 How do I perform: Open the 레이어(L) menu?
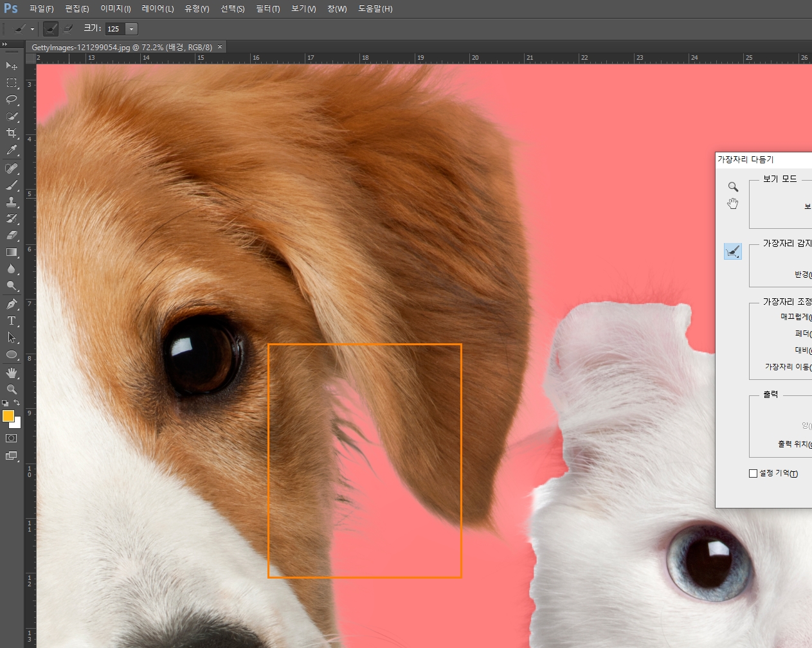coord(158,9)
